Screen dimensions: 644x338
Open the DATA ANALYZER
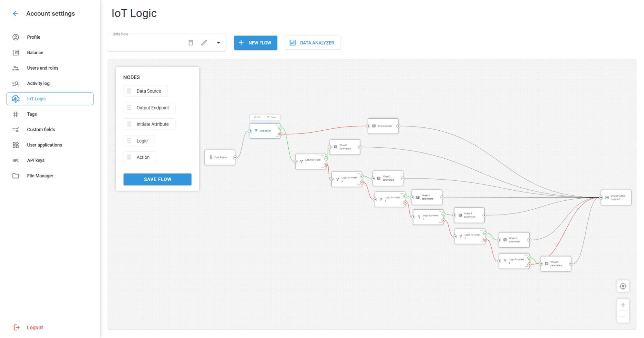click(x=312, y=43)
